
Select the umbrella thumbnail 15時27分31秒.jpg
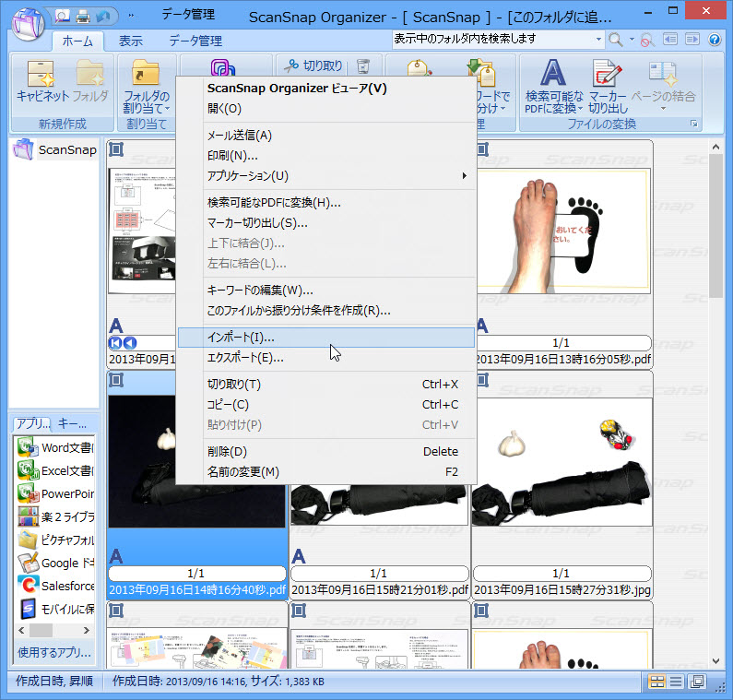[562, 462]
